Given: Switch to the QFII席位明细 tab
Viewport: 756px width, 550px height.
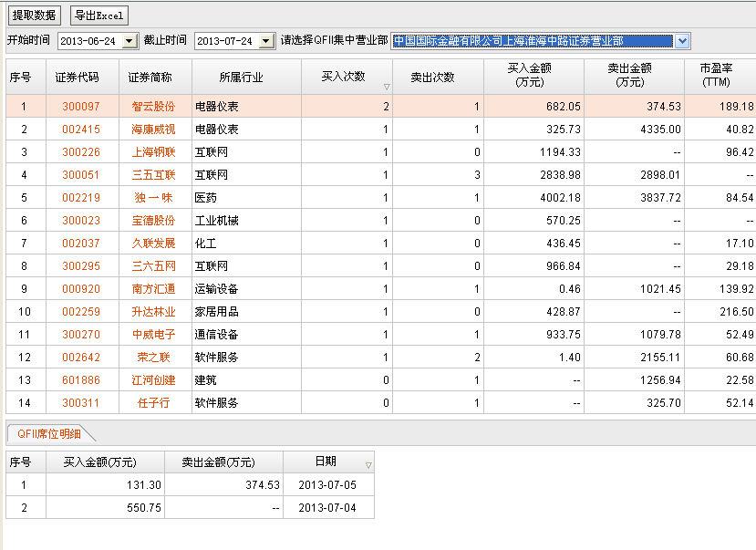Looking at the screenshot, I should pyautogui.click(x=49, y=434).
